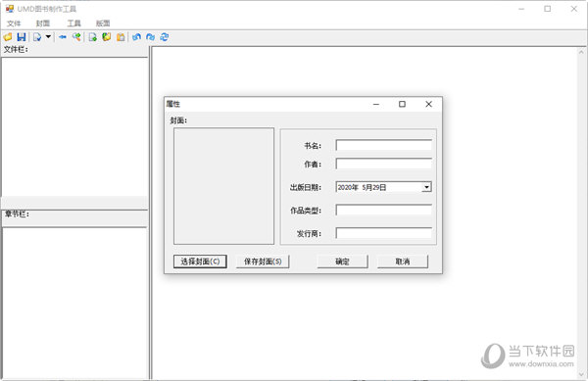Screen dimensions: 588x381
Task: Close the 属性 dialog
Action: click(x=428, y=104)
